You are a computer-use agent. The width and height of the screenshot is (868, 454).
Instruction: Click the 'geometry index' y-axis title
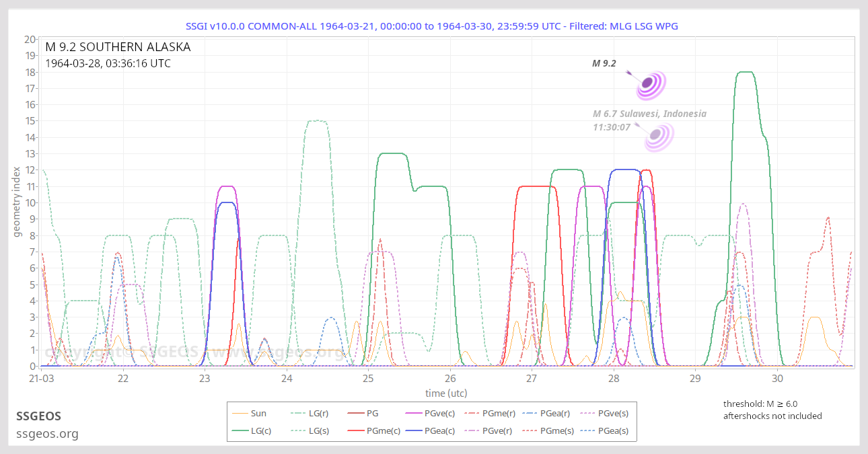18,202
